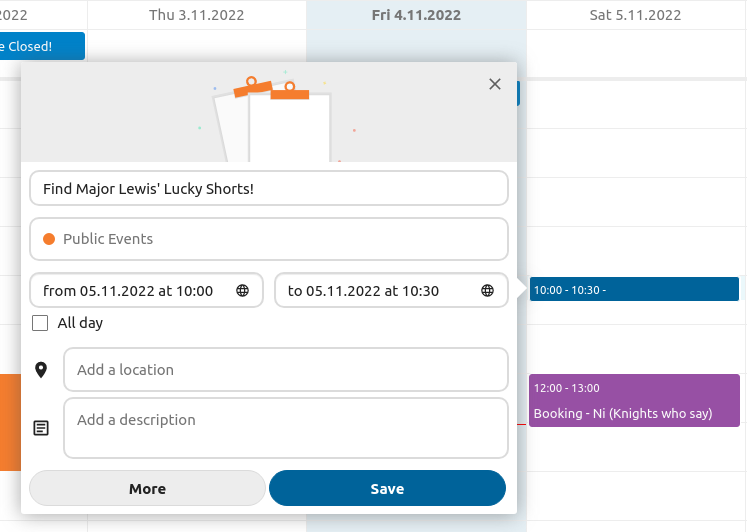This screenshot has height=532, width=747.
Task: Open the Thu 3.11.2022 day header
Action: [x=196, y=15]
